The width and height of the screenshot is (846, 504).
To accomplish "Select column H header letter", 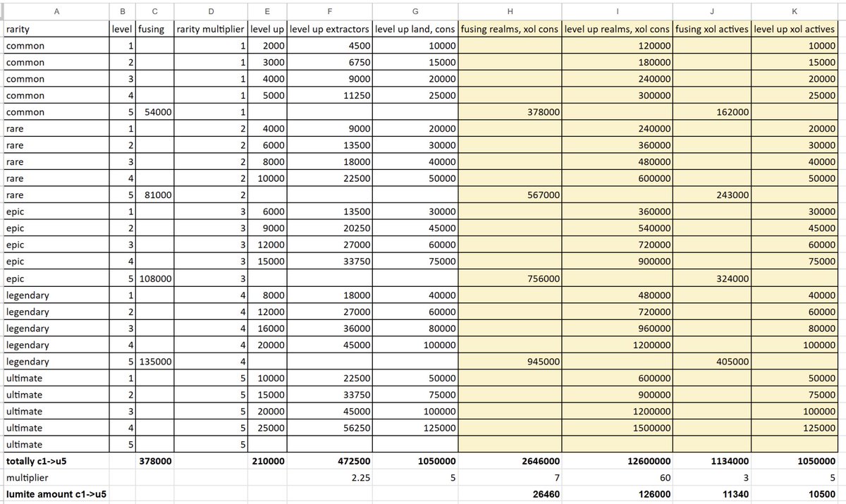I will point(510,11).
